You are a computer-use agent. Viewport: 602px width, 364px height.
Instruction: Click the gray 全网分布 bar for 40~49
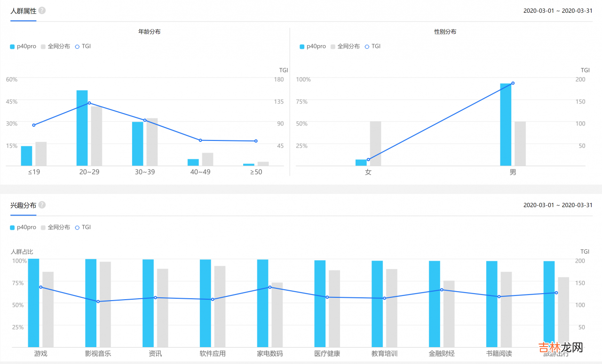click(207, 159)
